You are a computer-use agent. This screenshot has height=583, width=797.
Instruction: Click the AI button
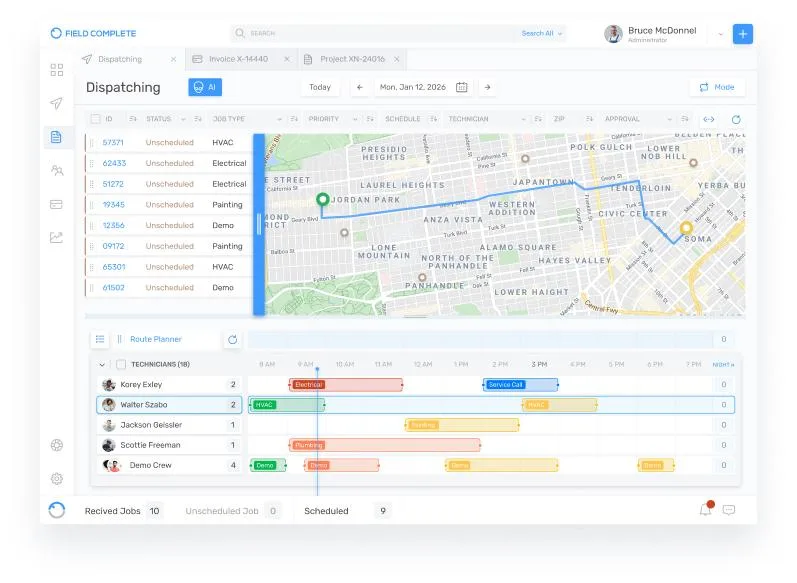205,87
